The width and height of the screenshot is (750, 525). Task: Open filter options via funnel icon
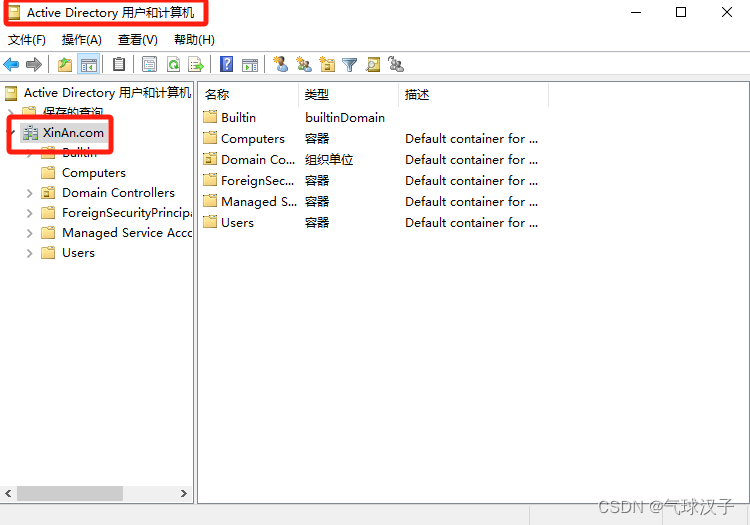[350, 65]
